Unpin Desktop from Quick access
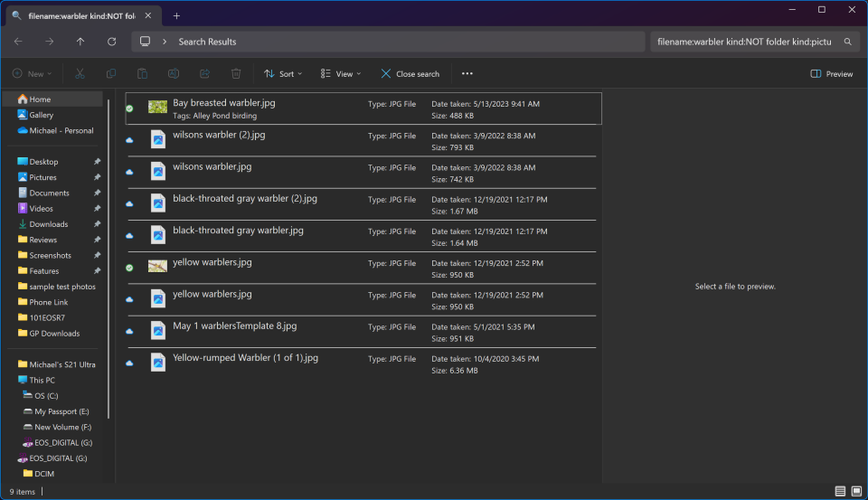This screenshot has height=500, width=868. point(97,162)
